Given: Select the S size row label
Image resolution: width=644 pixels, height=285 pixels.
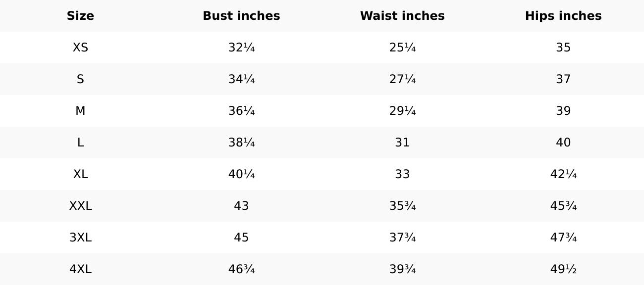Looking at the screenshot, I should (x=80, y=79).
